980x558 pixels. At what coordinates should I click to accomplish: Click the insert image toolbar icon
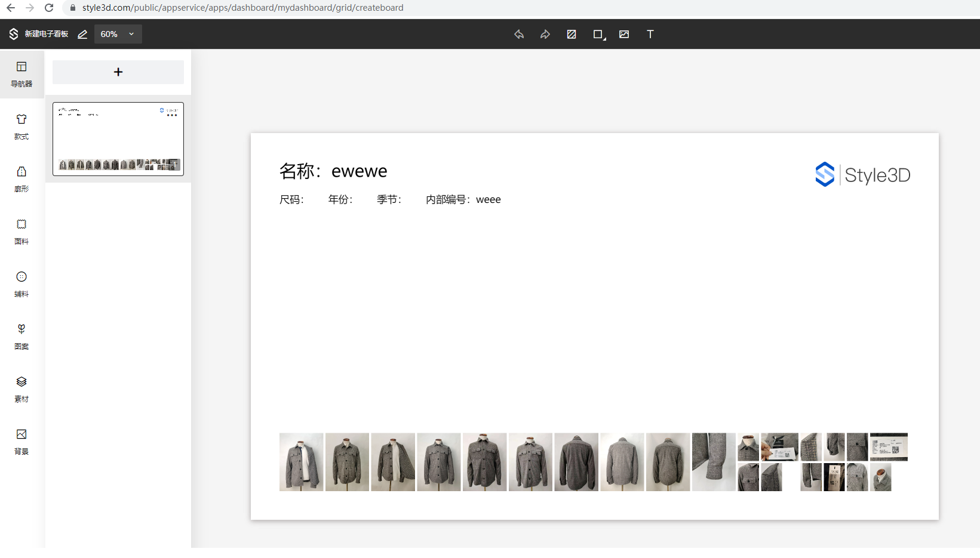(624, 34)
